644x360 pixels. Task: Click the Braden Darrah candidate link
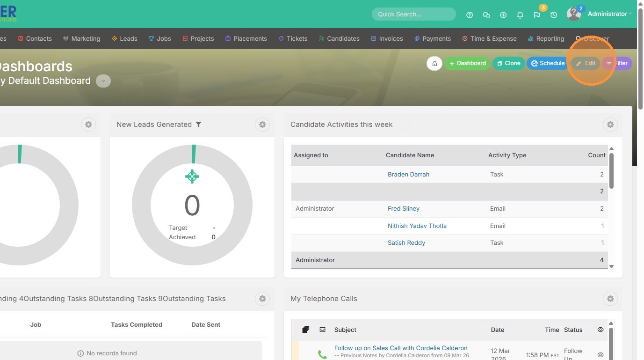[x=408, y=174]
